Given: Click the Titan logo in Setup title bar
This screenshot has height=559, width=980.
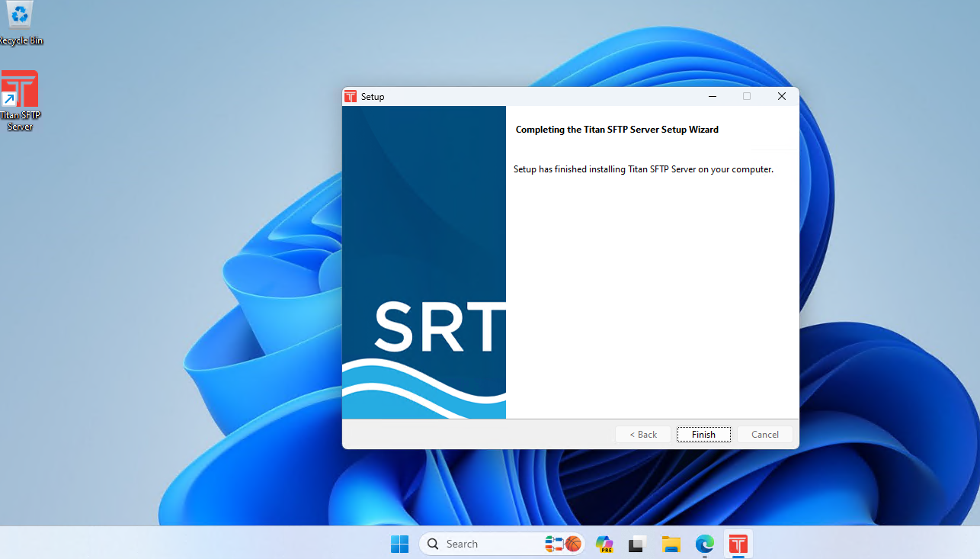Looking at the screenshot, I should [x=351, y=97].
